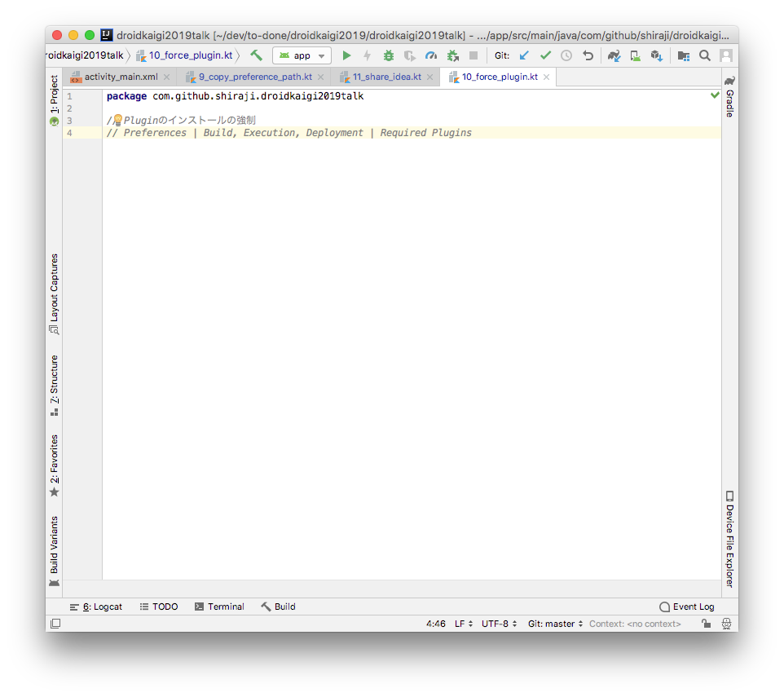
Task: Switch to the 9_copy_preference_path.kt tab
Action: click(x=255, y=77)
